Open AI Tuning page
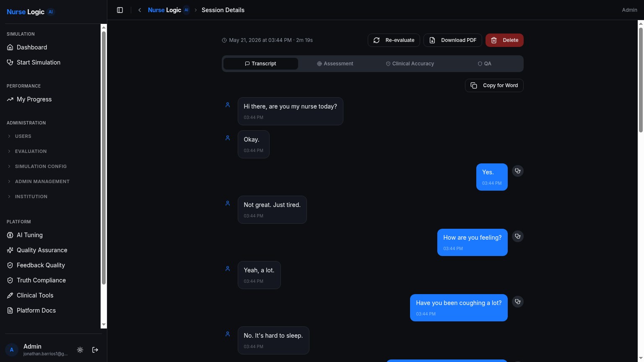Screen dimensions: 644x362 [50, 235]
